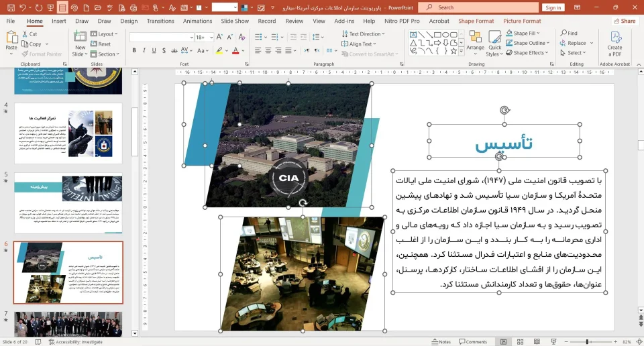
Task: Center the text
Action: coord(268,50)
